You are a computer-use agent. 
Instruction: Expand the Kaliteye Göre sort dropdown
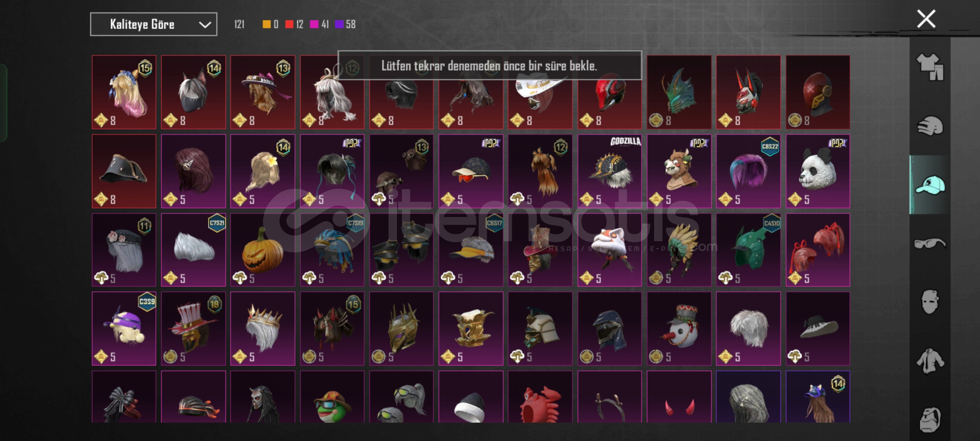(x=154, y=24)
